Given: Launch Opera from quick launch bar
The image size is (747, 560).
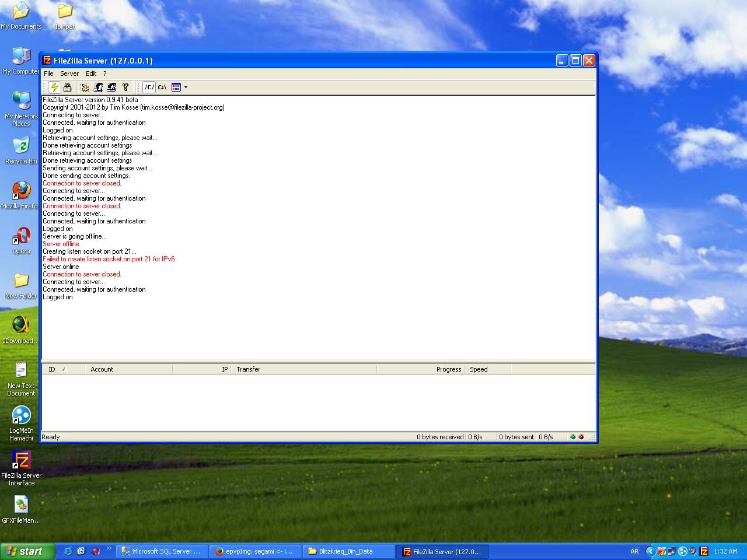Looking at the screenshot, I should click(96, 551).
